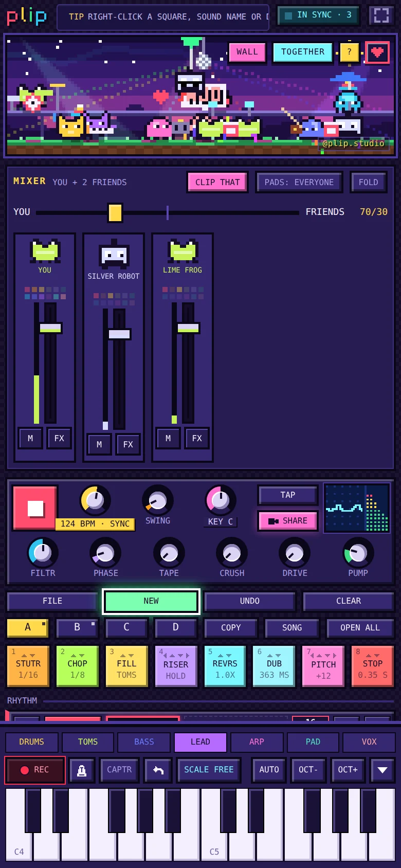This screenshot has height=868, width=401.
Task: Toggle FX on Lime Frog channel
Action: (197, 438)
